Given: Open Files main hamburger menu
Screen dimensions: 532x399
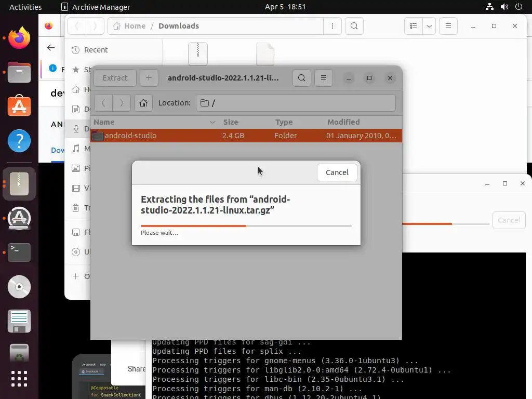Looking at the screenshot, I should pos(448,26).
